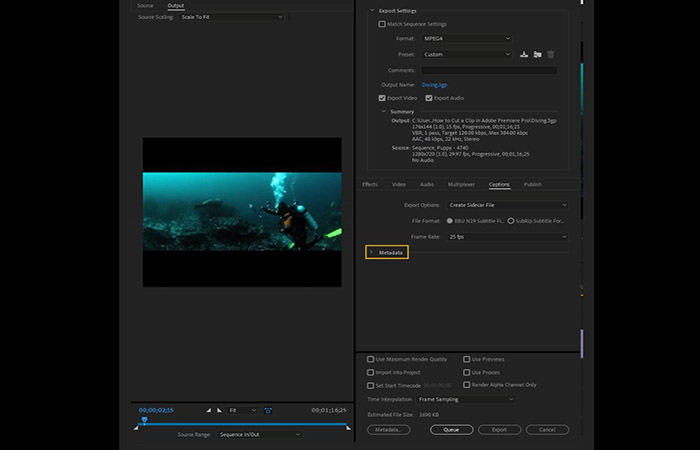The image size is (700, 450).
Task: Open the Preset dropdown showing Custom
Action: (467, 54)
